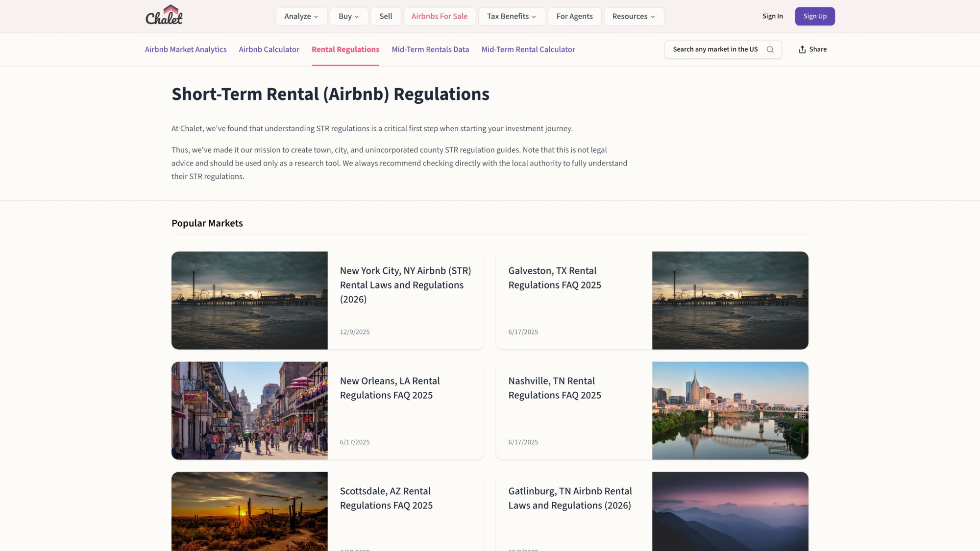Open the New York City rental regulations article
Image resolution: width=980 pixels, height=551 pixels.
tap(405, 285)
